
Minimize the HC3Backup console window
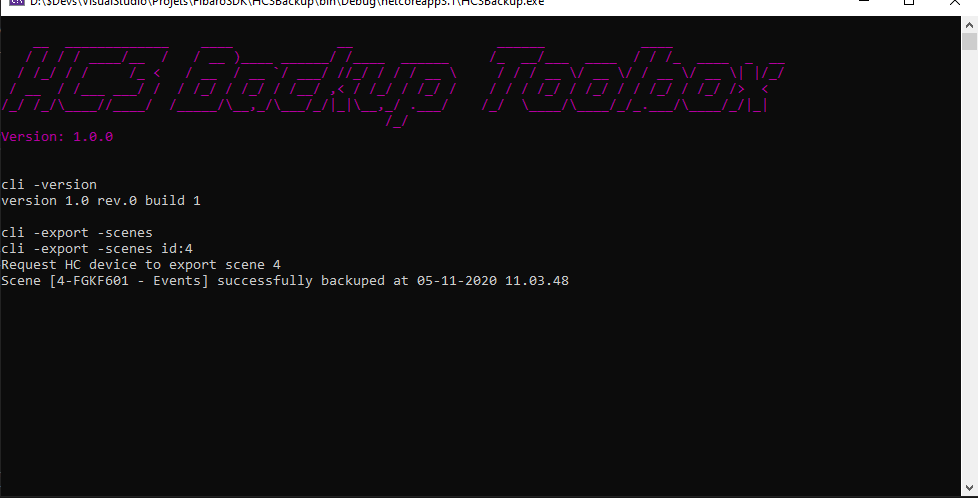click(x=864, y=2)
